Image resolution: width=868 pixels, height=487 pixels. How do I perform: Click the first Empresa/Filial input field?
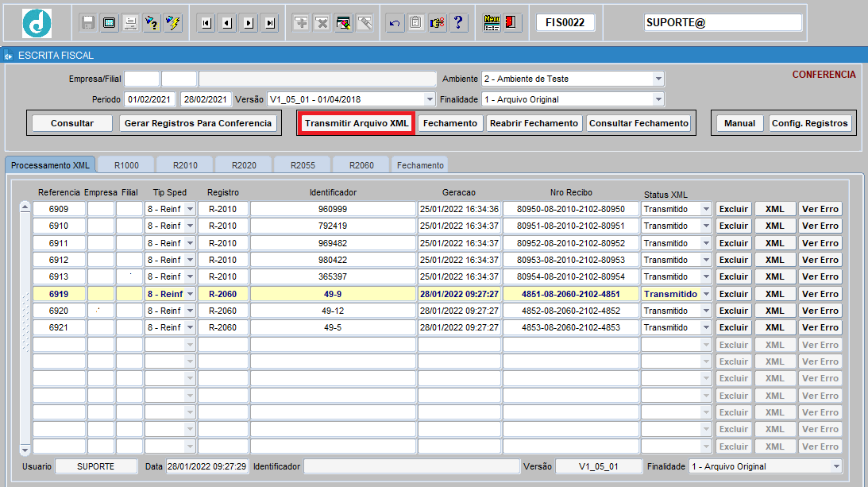141,79
